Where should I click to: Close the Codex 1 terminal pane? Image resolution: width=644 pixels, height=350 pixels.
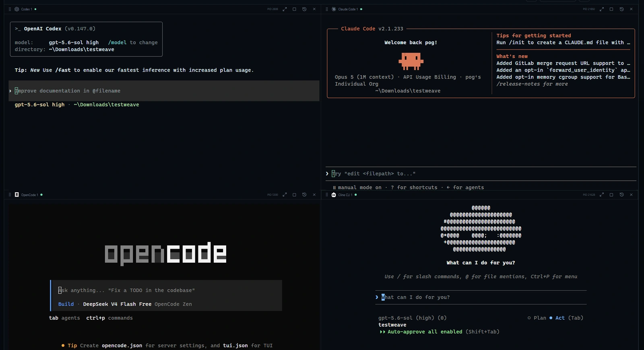point(314,9)
